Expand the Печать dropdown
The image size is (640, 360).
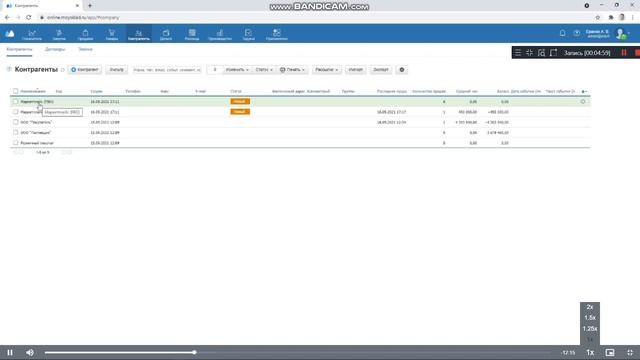pos(292,70)
